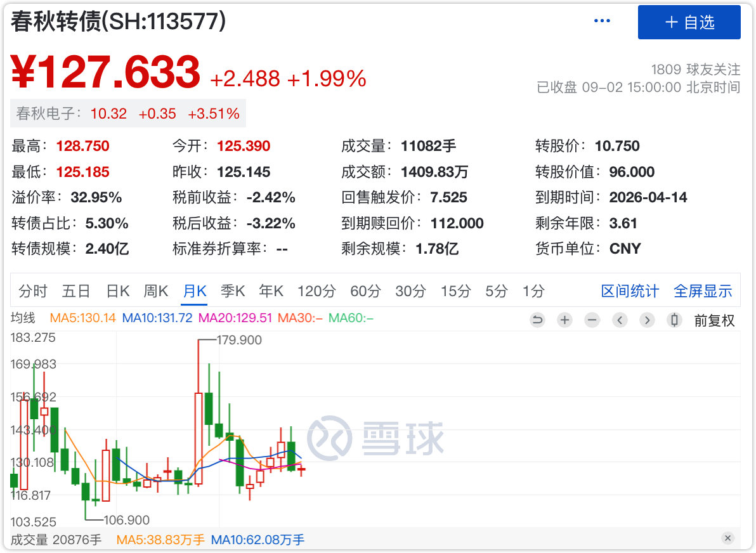The height and width of the screenshot is (553, 756).
Task: Click the MA30 indicator label
Action: coord(300,318)
